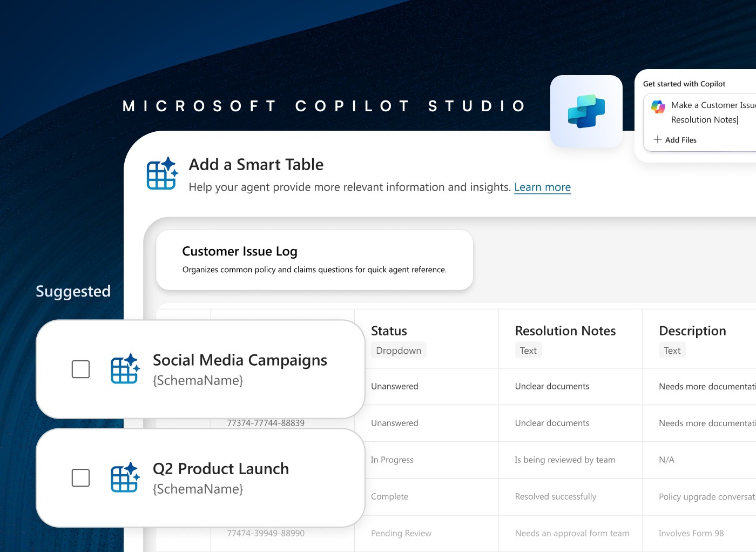The width and height of the screenshot is (756, 552).
Task: Click the Get started with Copilot heading
Action: (684, 84)
